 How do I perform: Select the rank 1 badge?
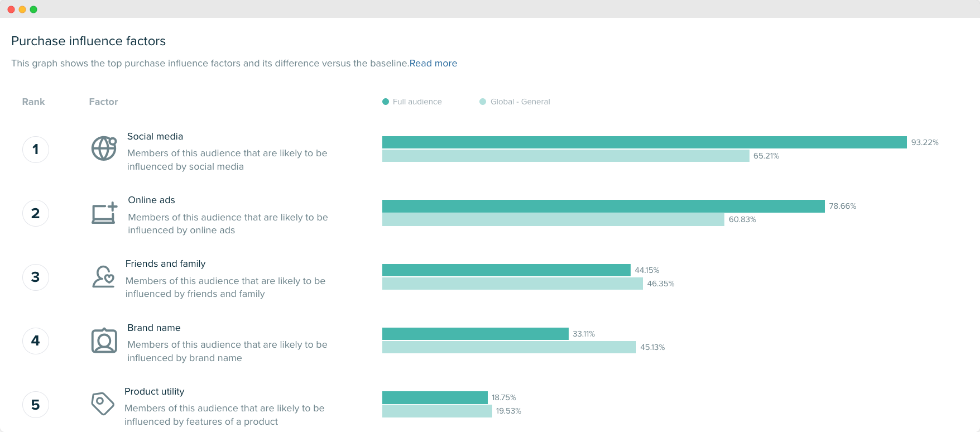[x=35, y=149]
